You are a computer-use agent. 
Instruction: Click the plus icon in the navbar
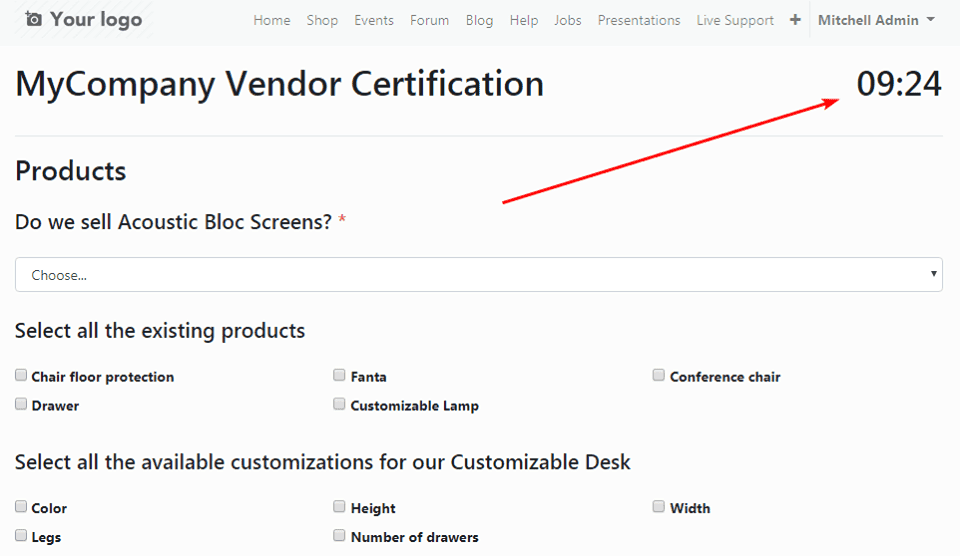[x=795, y=20]
